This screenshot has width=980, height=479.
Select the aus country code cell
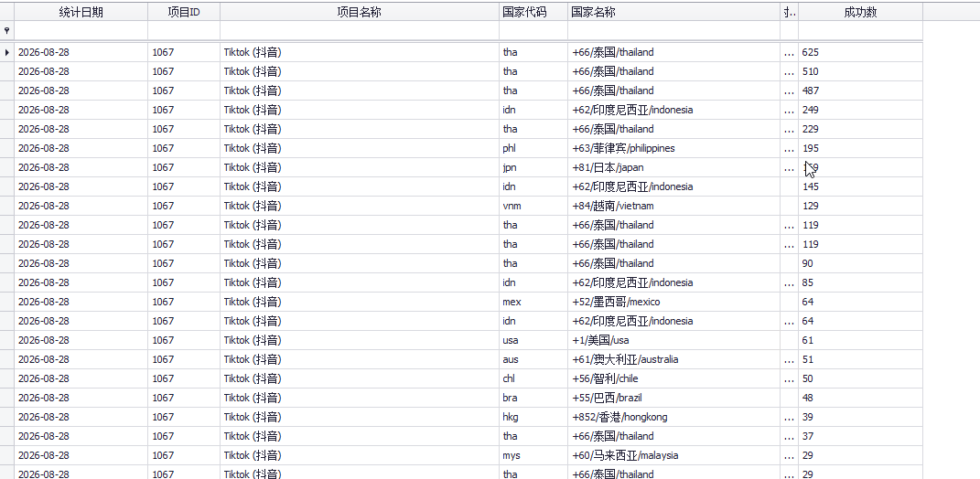533,360
